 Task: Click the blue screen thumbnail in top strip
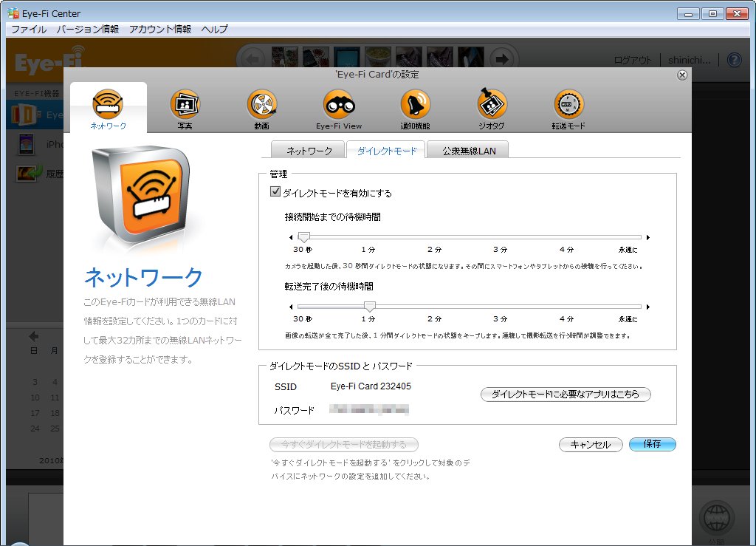coord(347,57)
